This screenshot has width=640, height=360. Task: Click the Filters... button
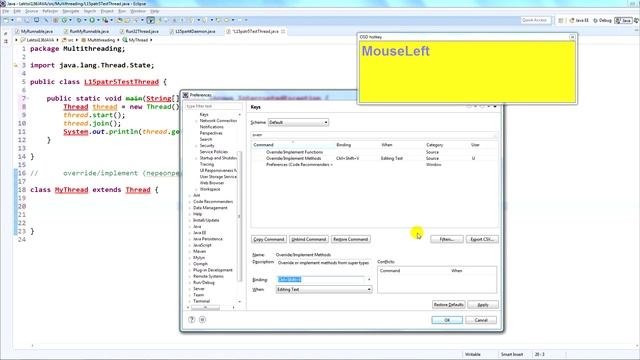pyautogui.click(x=447, y=239)
